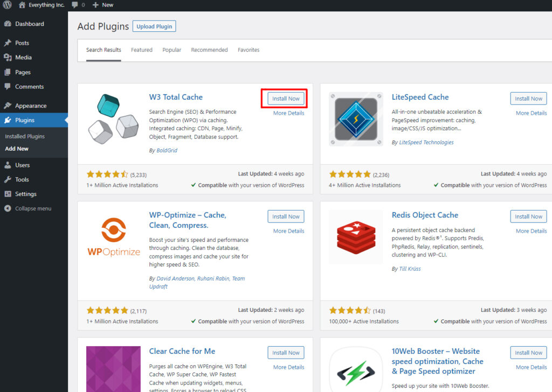
Task: Install the W3 Total Cache plugin
Action: (x=286, y=99)
